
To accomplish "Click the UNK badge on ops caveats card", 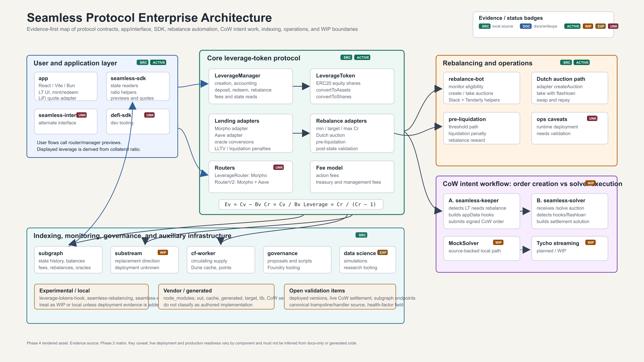I will (592, 118).
